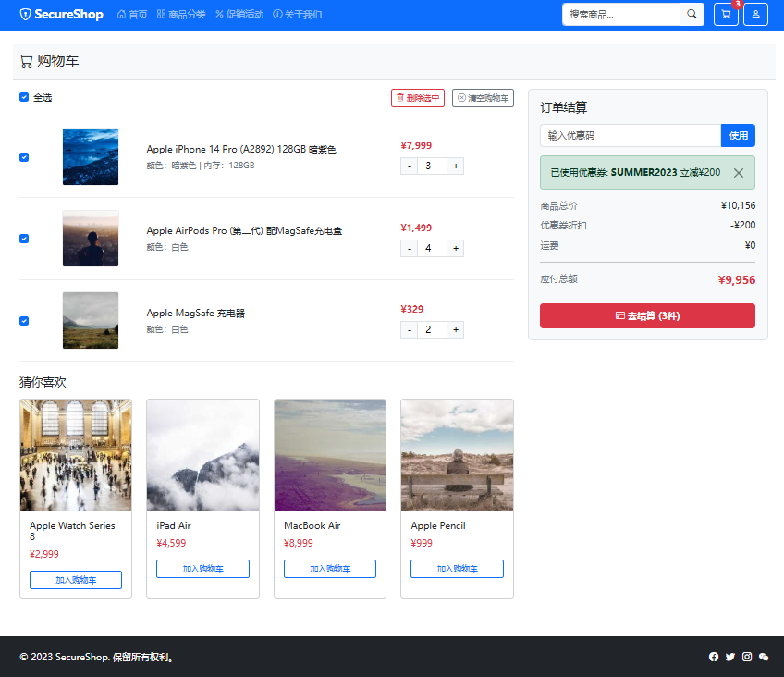Uncheck the iPhone 14 Pro item checkbox
The width and height of the screenshot is (784, 677).
[x=24, y=157]
